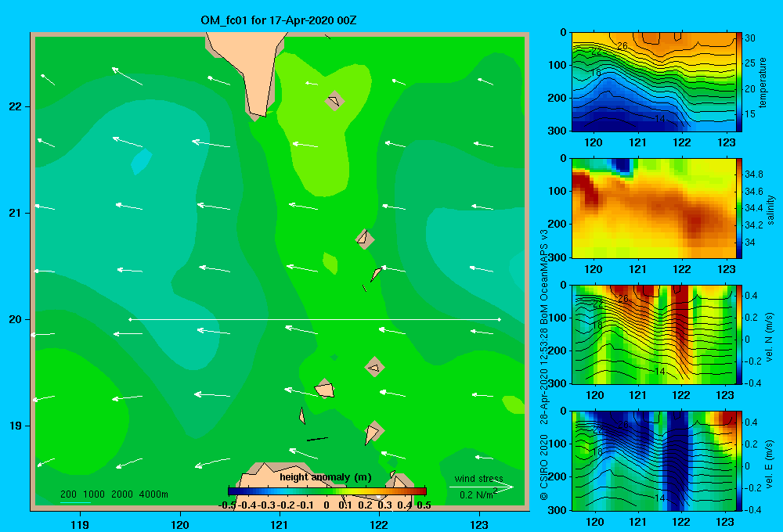
Task: Click the white transect line at latitude 20
Action: coord(315,319)
